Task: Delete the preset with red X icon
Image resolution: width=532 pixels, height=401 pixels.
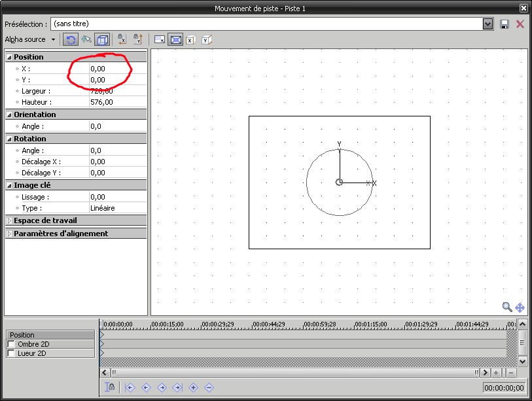Action: (x=520, y=24)
